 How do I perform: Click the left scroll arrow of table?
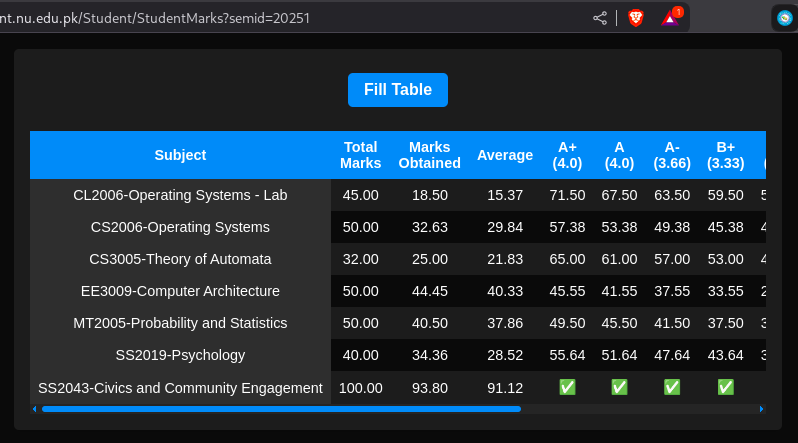pos(34,409)
